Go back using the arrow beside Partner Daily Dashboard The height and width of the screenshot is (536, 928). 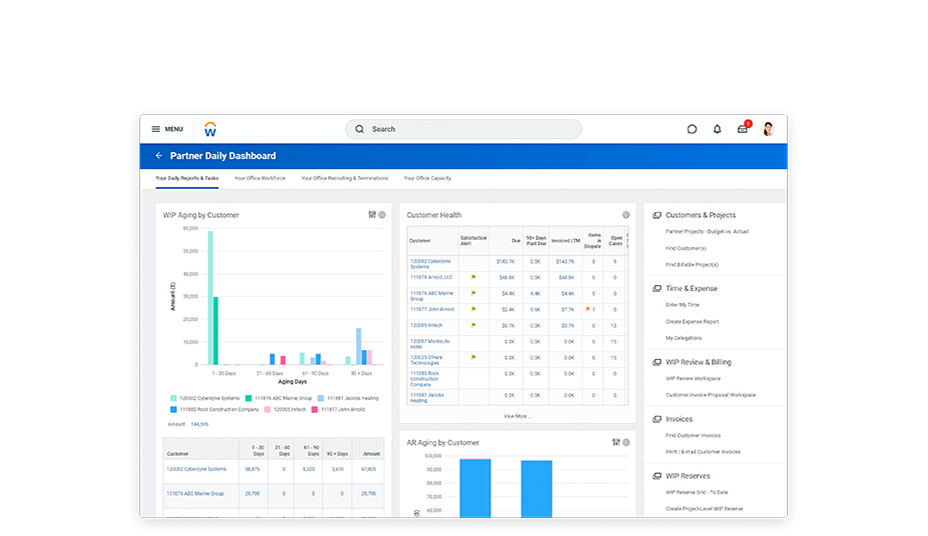pyautogui.click(x=159, y=156)
